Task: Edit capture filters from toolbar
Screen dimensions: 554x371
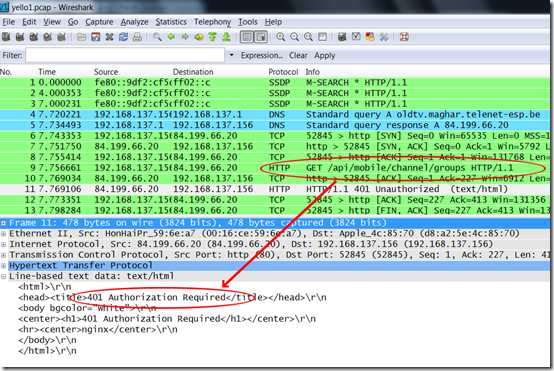Action: click(342, 37)
